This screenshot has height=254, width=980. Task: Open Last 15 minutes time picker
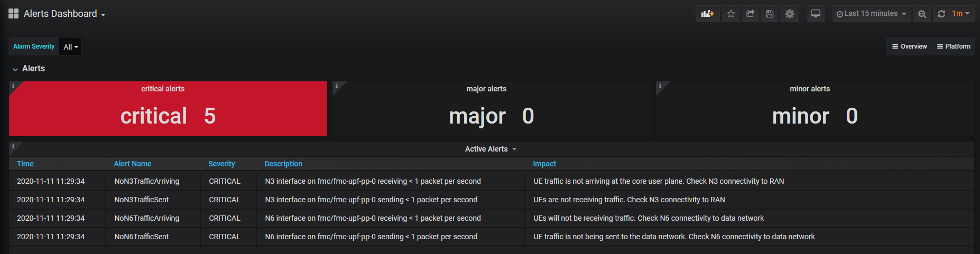click(871, 14)
